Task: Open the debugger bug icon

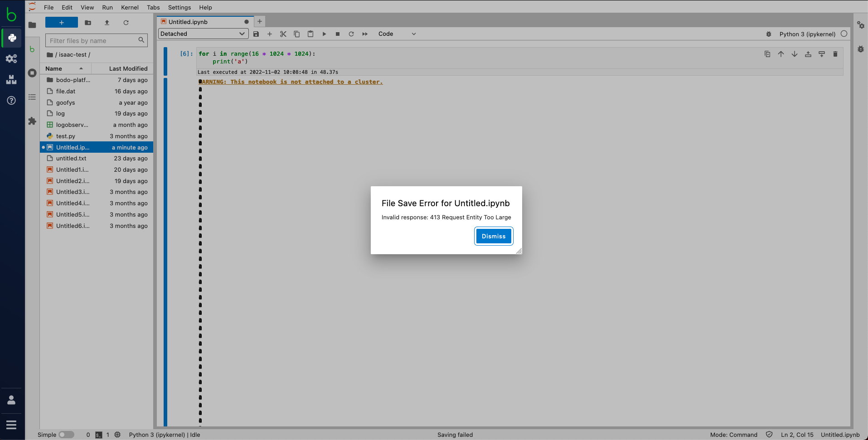Action: coord(768,34)
